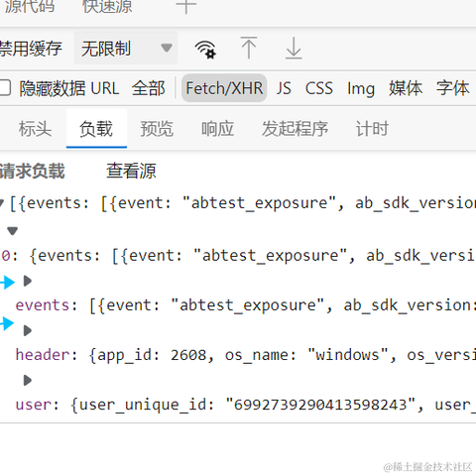Filter requests by JS

284,88
